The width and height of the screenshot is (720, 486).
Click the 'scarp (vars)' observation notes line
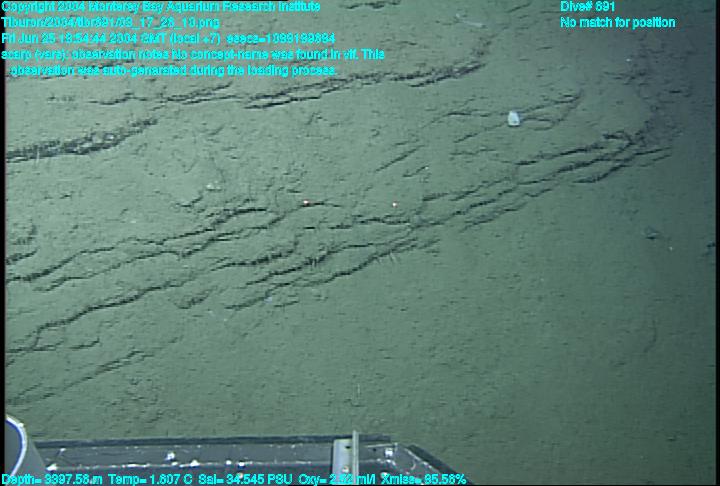193,55
